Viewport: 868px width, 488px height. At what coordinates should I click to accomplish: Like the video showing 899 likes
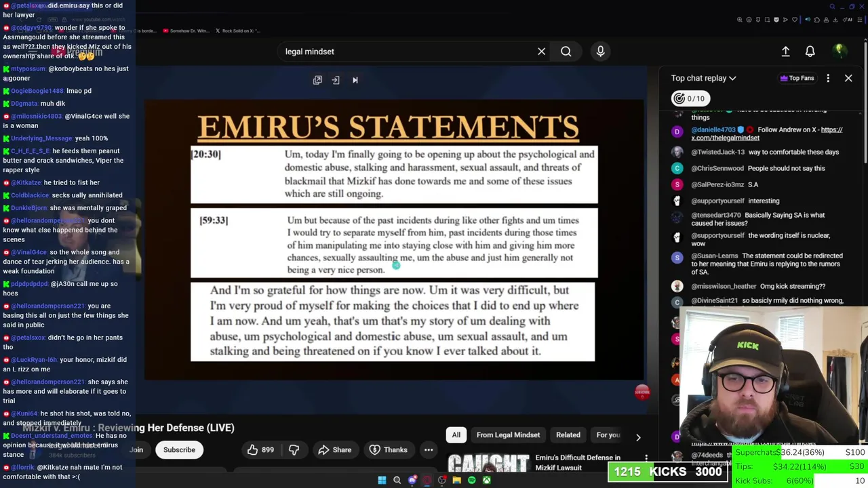point(260,449)
